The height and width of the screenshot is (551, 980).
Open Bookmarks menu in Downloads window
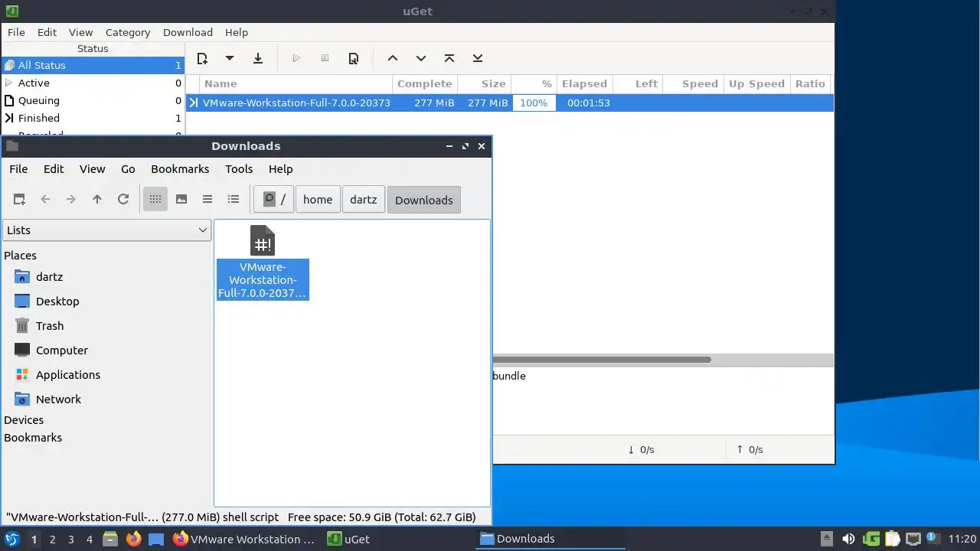click(180, 168)
